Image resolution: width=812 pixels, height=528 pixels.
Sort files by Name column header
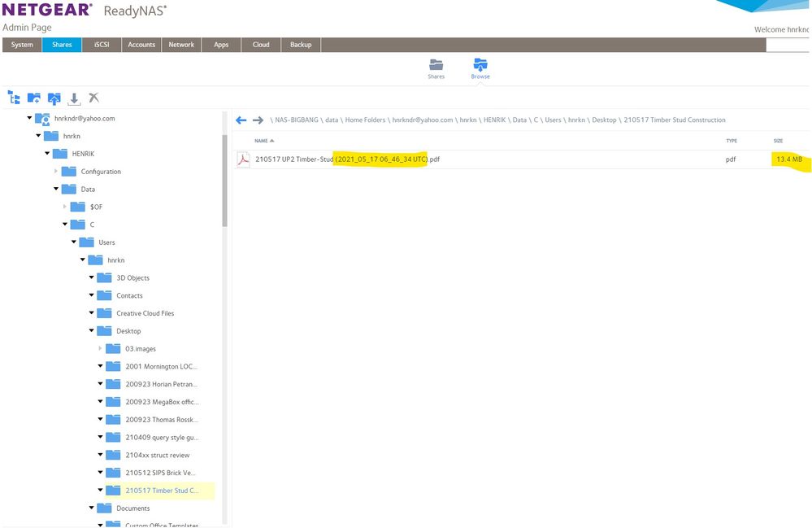264,141
